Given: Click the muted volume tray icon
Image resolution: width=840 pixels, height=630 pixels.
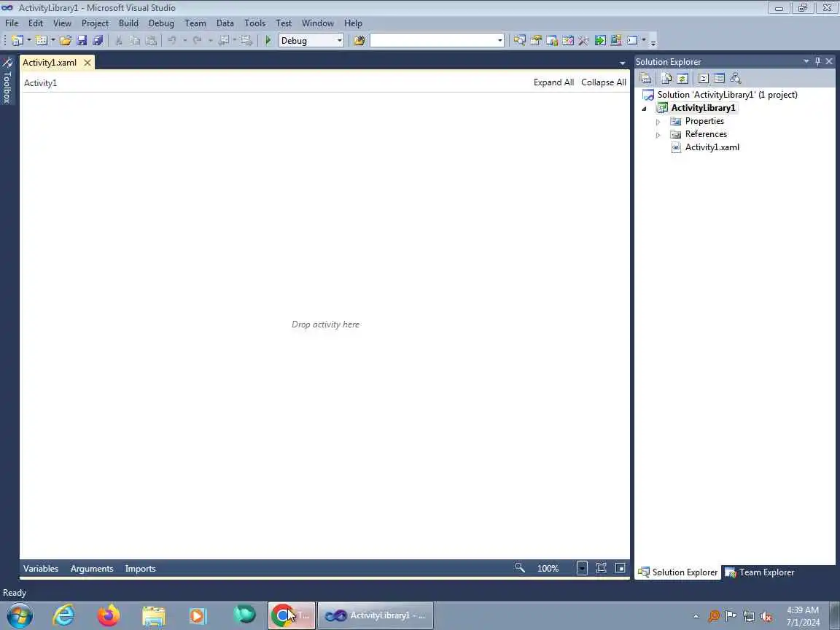Looking at the screenshot, I should click(766, 617).
